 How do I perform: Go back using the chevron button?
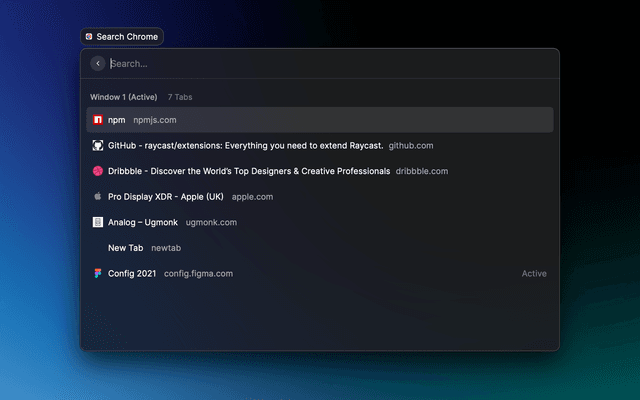98,63
